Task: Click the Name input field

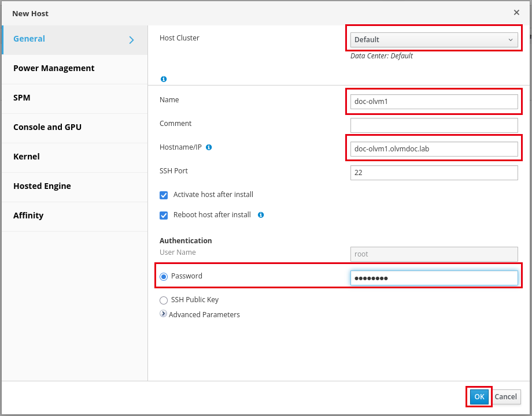Action: coord(434,101)
